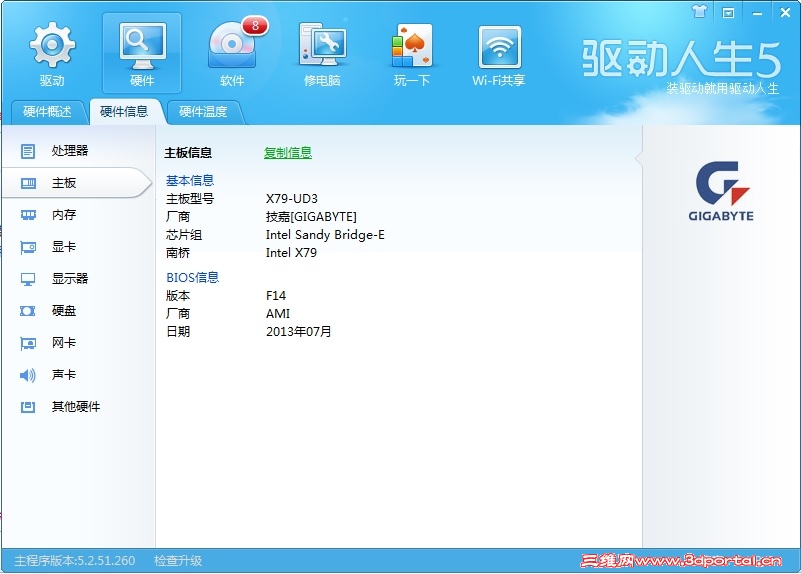Click the 主板型号 label

[190, 199]
